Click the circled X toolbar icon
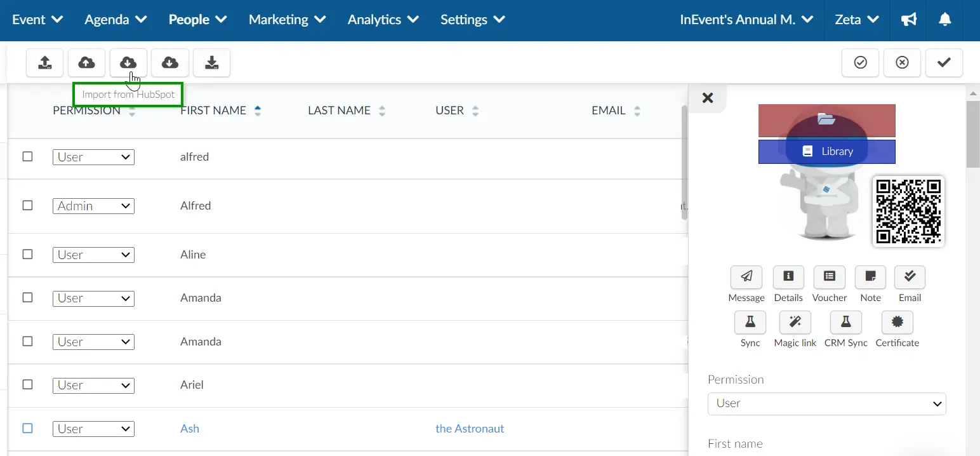980x456 pixels. (x=902, y=63)
